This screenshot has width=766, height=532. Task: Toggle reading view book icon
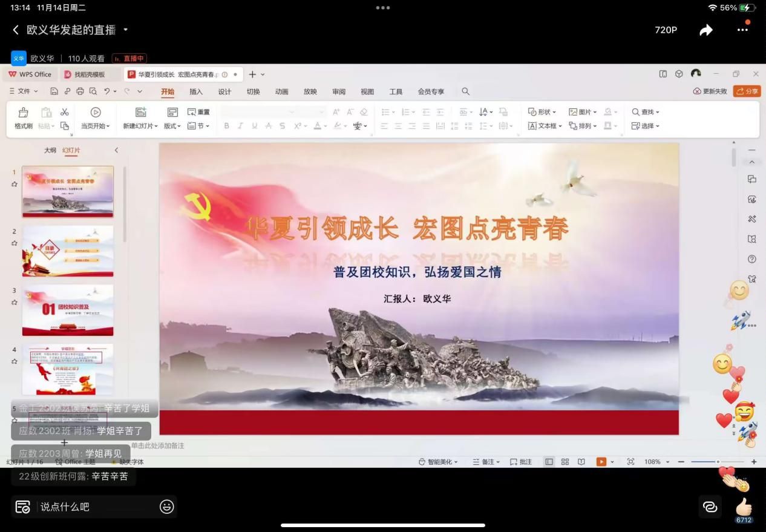point(581,462)
